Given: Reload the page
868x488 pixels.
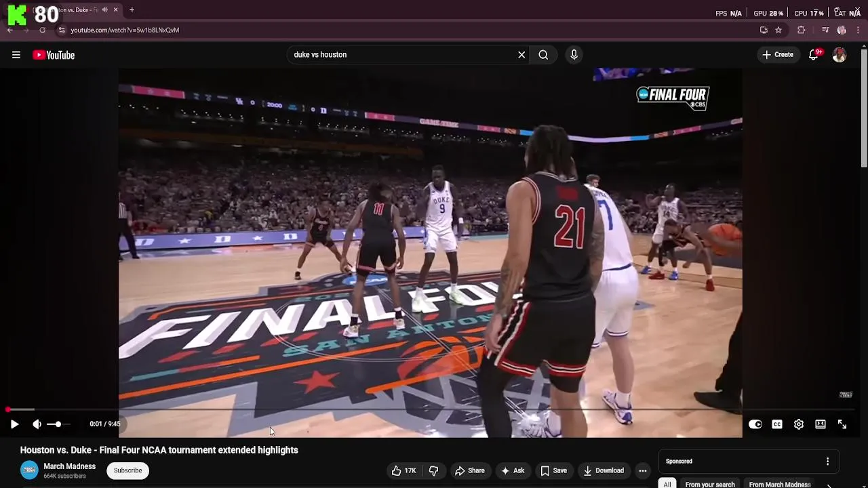Looking at the screenshot, I should coord(42,30).
